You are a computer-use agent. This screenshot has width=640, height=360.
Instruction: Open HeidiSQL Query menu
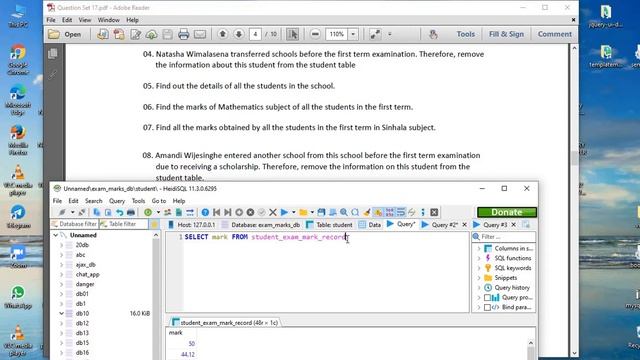pyautogui.click(x=117, y=201)
